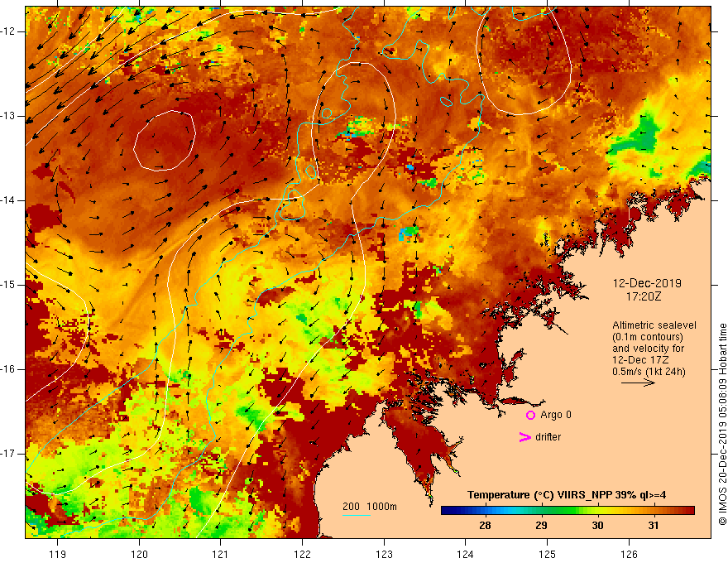Image resolution: width=728 pixels, height=563 pixels.
Task: Click longitude axis label 122
Action: click(302, 554)
